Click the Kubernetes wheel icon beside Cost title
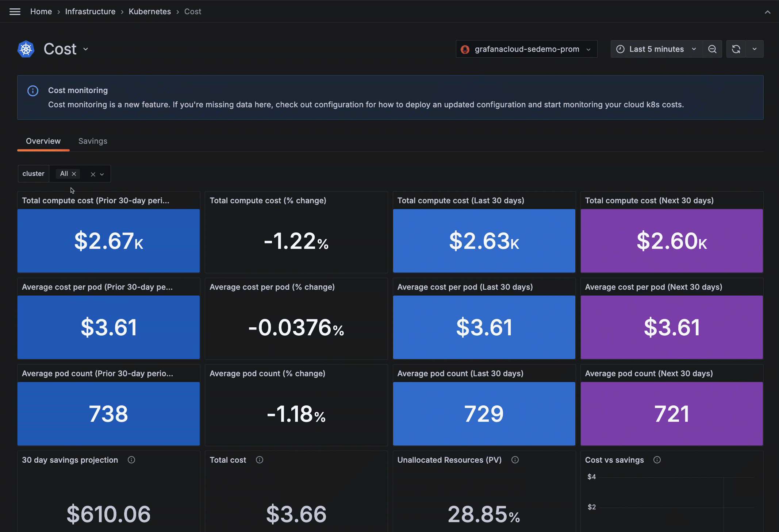Viewport: 779px width, 532px height. pos(25,49)
